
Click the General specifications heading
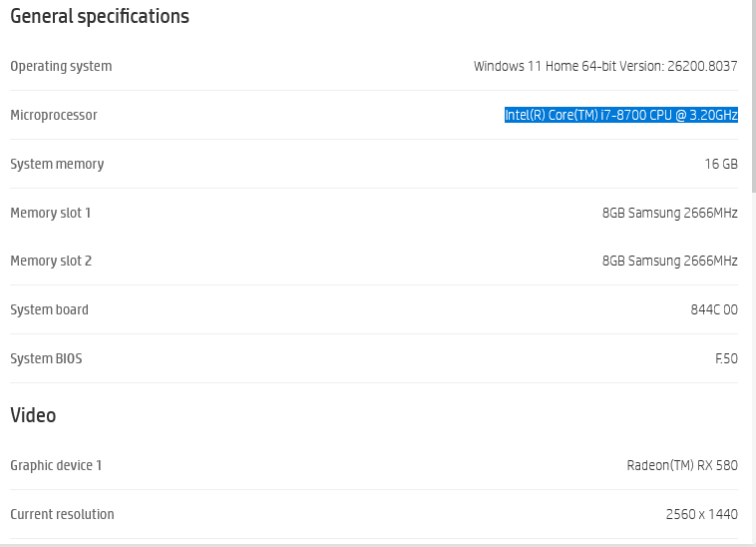click(100, 17)
